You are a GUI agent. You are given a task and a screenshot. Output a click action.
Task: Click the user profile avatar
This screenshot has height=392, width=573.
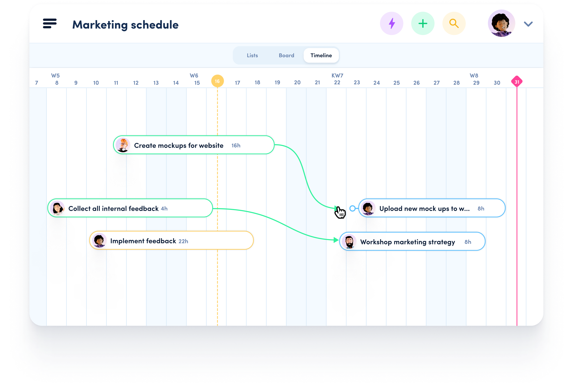coord(501,24)
